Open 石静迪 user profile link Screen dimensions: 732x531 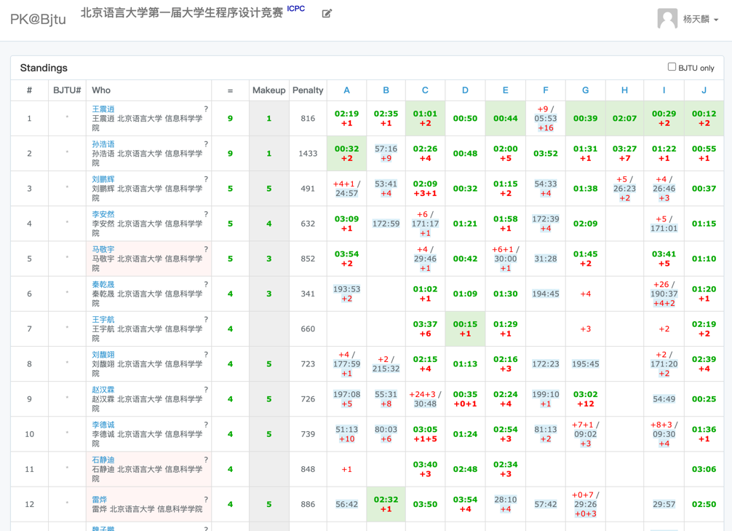[103, 459]
